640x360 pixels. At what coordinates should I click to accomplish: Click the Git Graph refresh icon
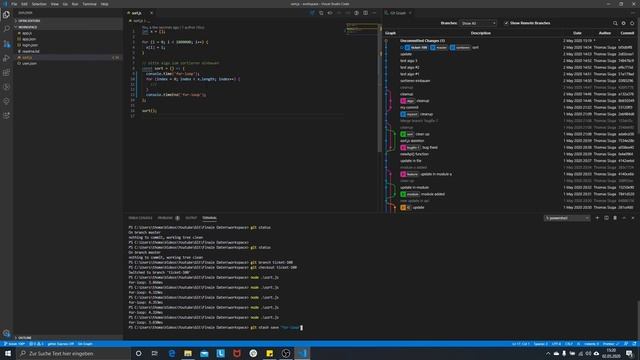tap(632, 23)
